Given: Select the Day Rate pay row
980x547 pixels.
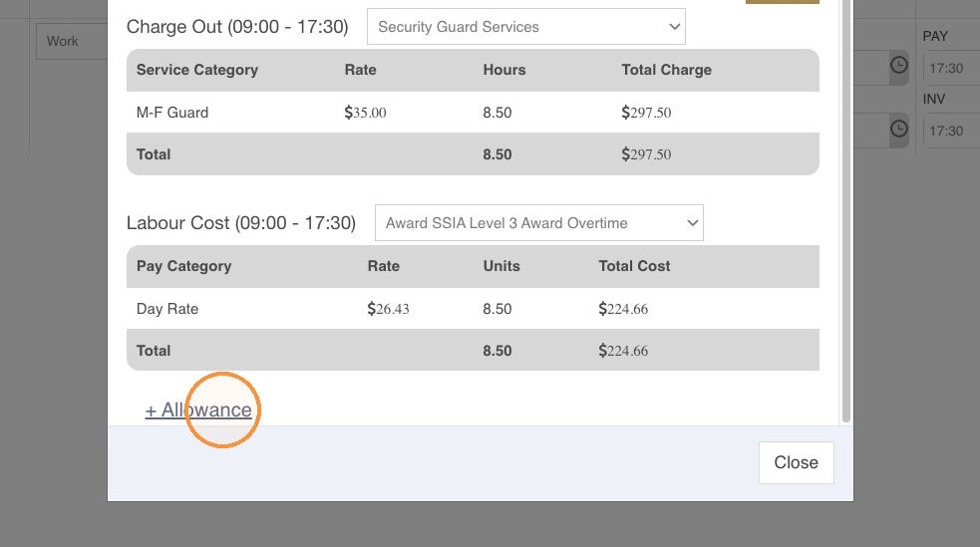Looking at the screenshot, I should (x=473, y=309).
